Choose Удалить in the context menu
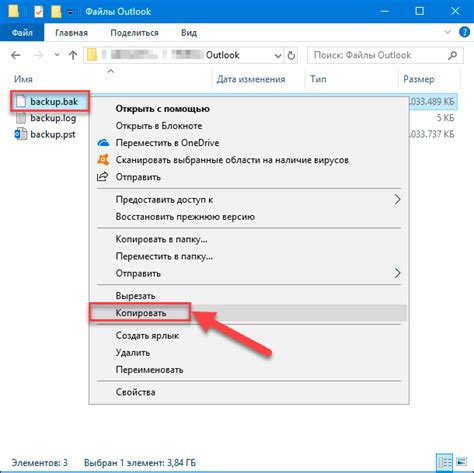 coord(249,352)
